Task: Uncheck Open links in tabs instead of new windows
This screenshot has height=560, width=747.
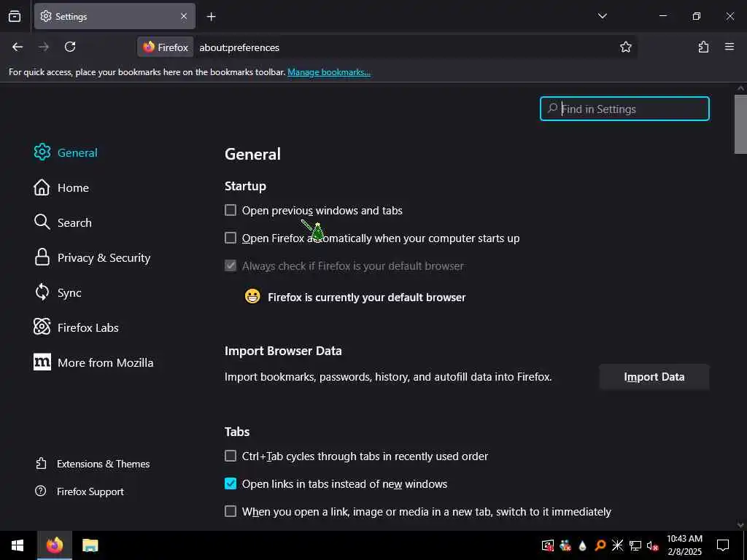Action: (231, 483)
